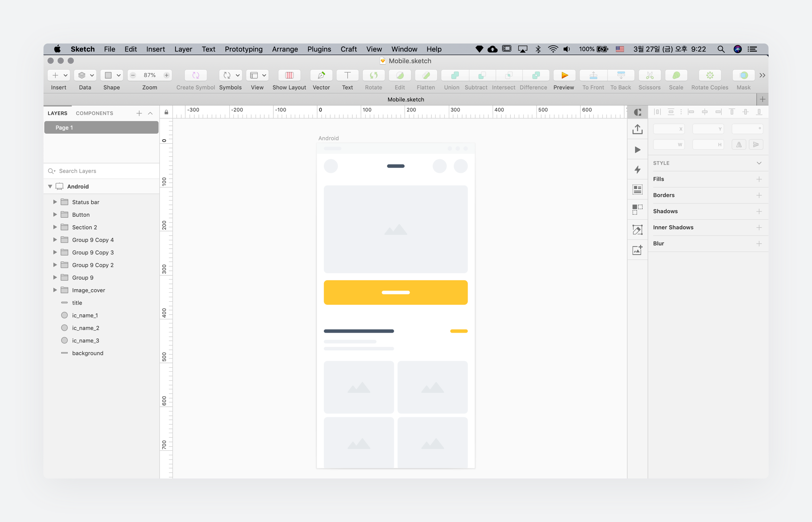Add a new fill with plus button
This screenshot has height=522, width=812.
click(x=759, y=179)
